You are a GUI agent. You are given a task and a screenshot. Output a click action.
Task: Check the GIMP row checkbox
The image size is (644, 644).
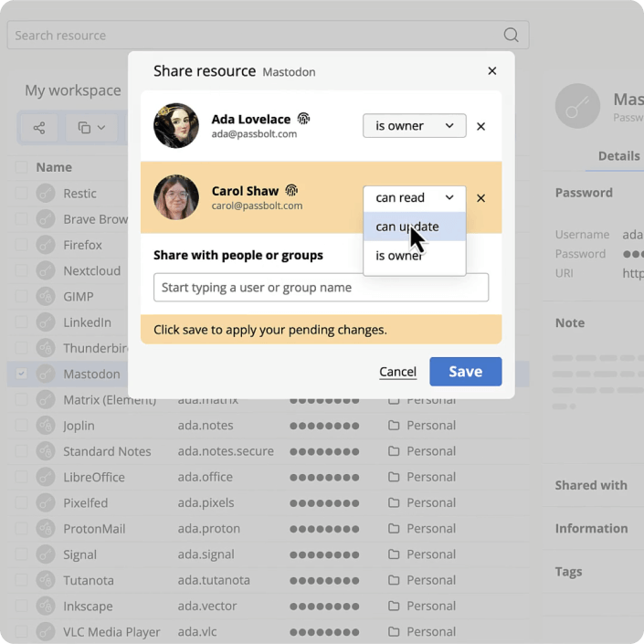21,297
